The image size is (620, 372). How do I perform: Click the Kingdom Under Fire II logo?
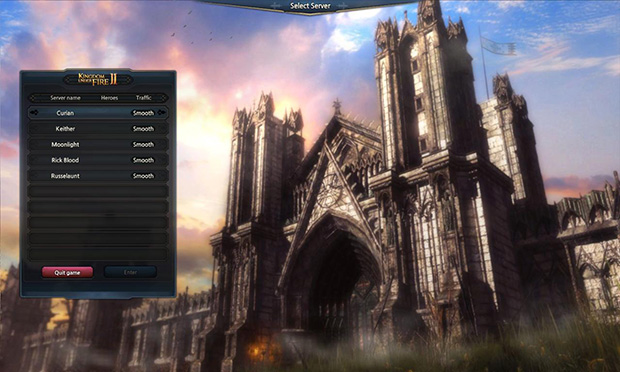98,79
